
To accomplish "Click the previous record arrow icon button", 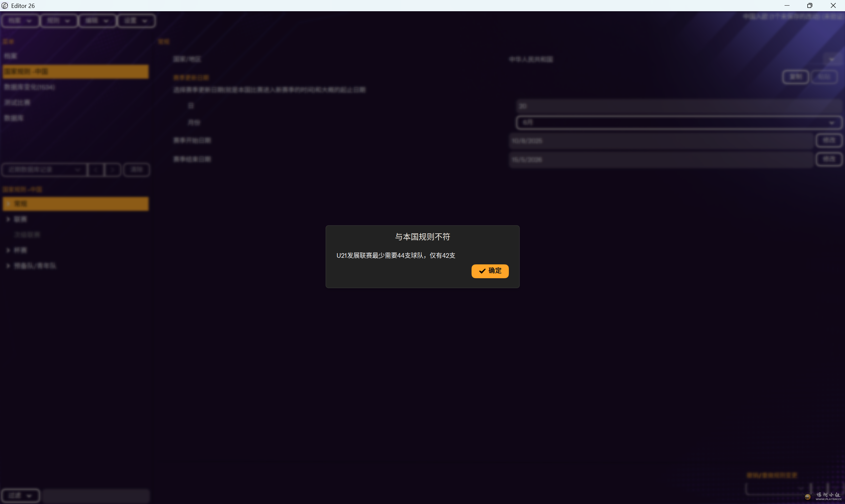I will (96, 169).
